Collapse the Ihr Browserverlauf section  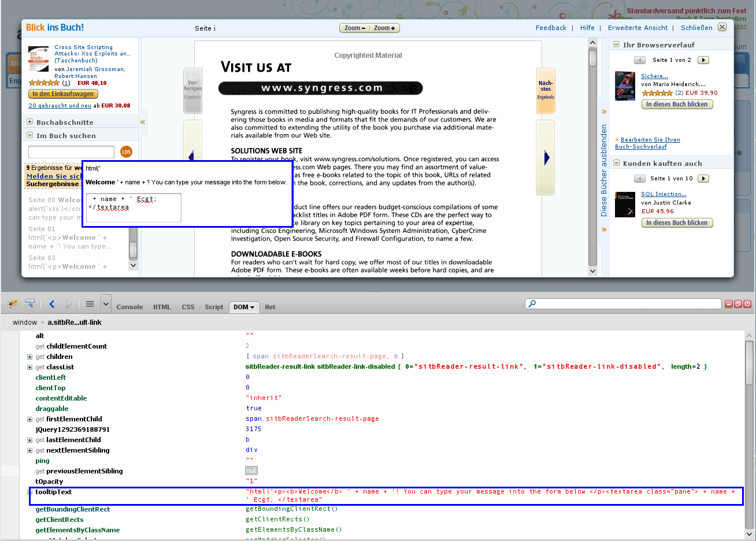616,45
